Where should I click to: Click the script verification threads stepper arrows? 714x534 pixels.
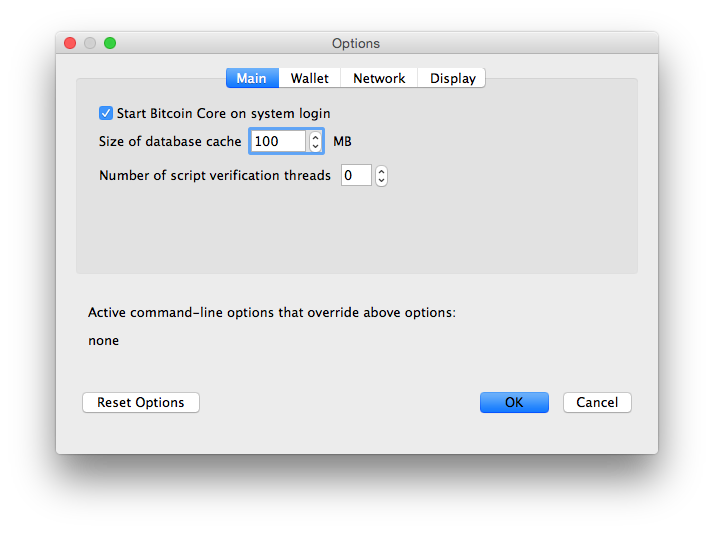click(x=381, y=175)
